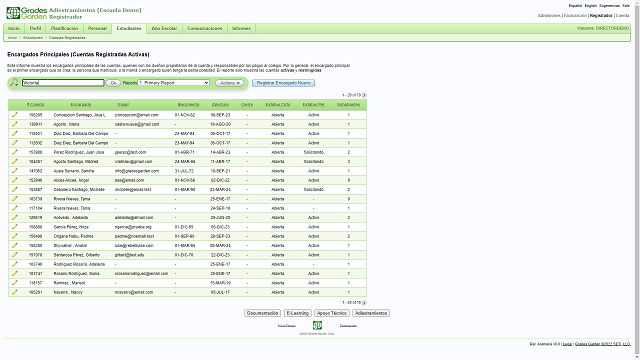
Task: Open edit pencil for Agosto Santiago, Mildred
Action: tap(15, 161)
